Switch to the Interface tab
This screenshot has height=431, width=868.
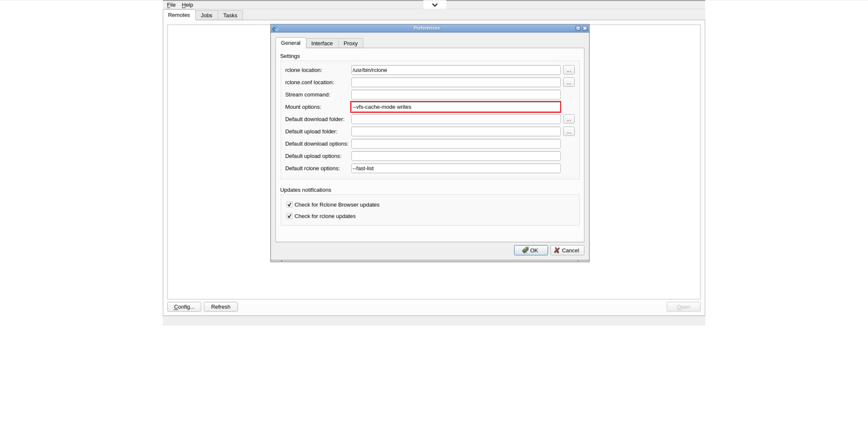click(x=322, y=43)
